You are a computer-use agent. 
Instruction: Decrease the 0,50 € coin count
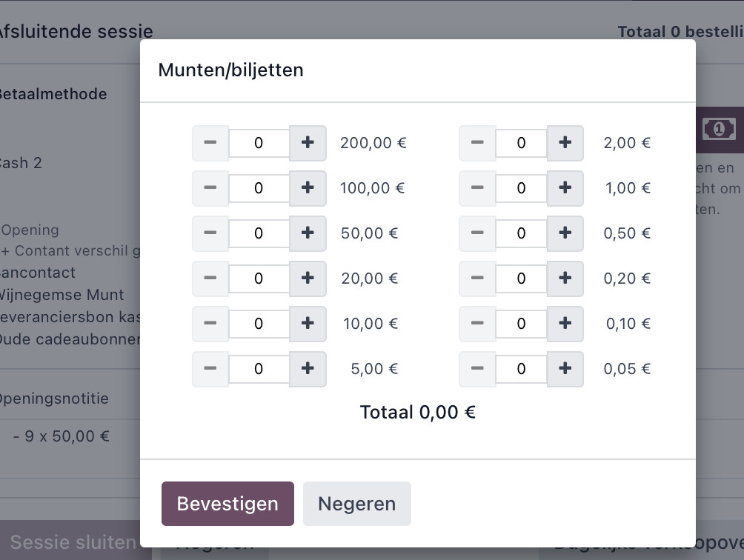(477, 233)
